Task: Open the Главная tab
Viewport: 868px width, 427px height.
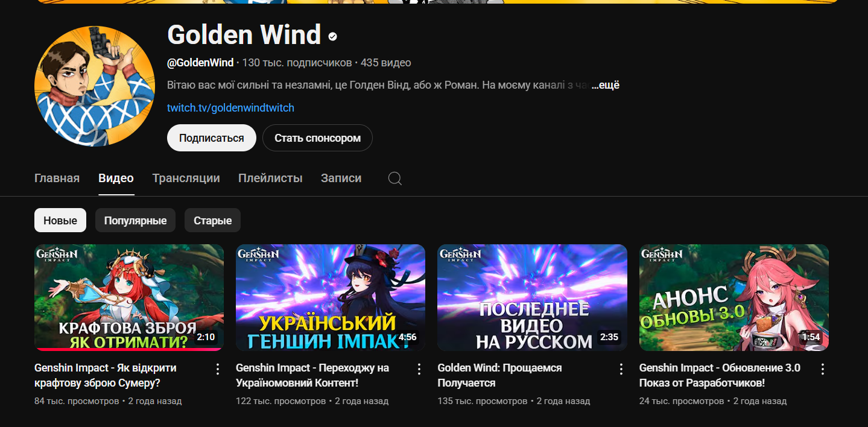Action: coord(57,179)
